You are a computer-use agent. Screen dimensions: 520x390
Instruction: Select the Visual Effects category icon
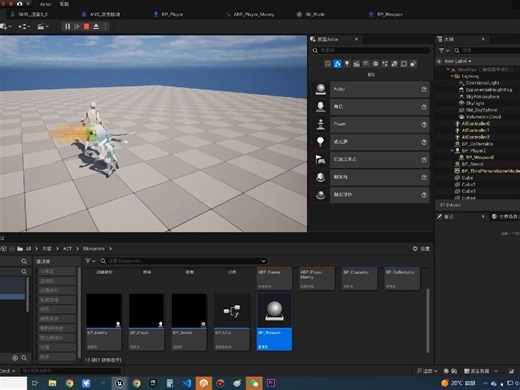(385, 64)
